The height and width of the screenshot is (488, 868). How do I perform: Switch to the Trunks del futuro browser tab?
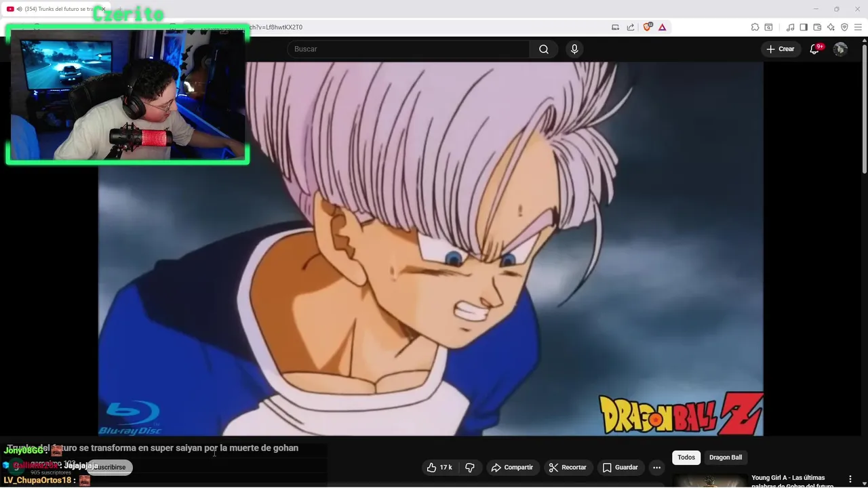(58, 9)
